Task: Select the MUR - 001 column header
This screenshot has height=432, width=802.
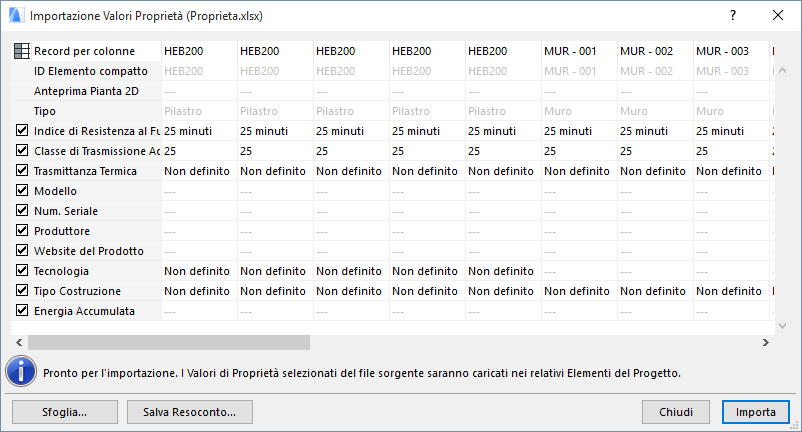Action: (x=570, y=51)
